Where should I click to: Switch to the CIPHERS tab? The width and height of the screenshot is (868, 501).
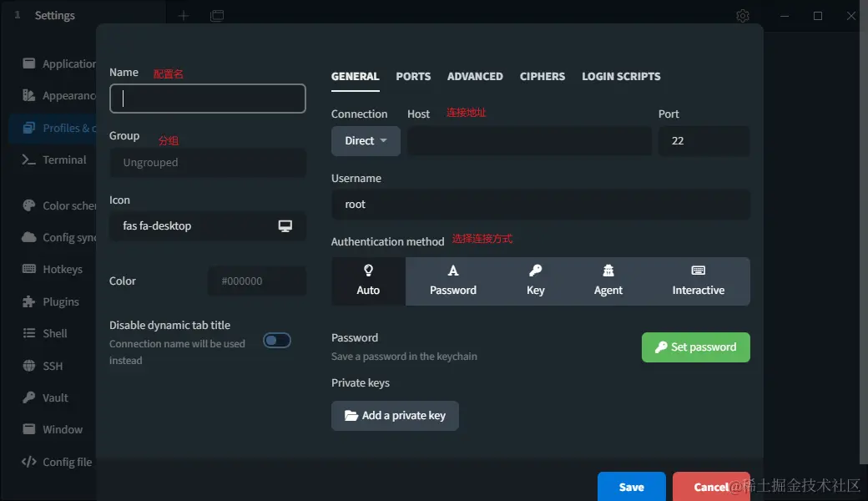[542, 76]
